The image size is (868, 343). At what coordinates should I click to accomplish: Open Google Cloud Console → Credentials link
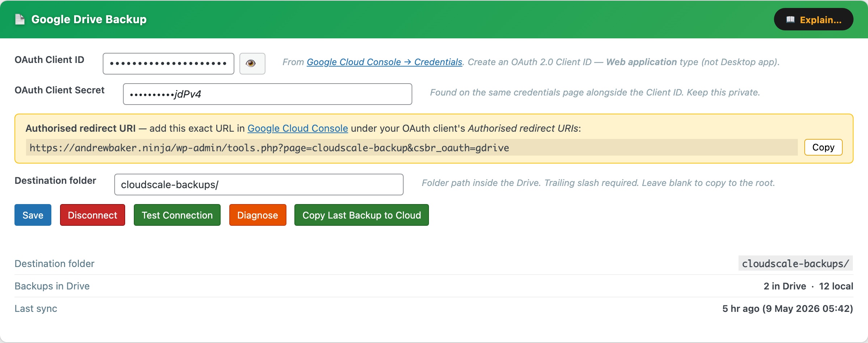coord(384,62)
